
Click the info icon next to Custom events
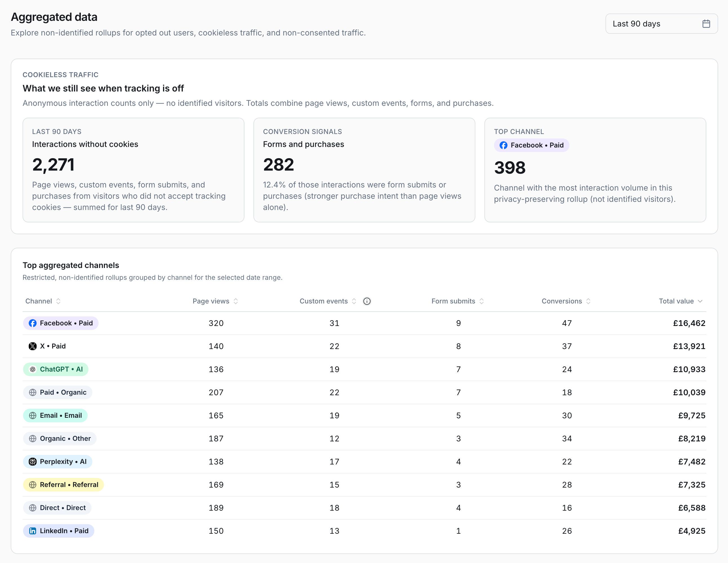point(367,301)
